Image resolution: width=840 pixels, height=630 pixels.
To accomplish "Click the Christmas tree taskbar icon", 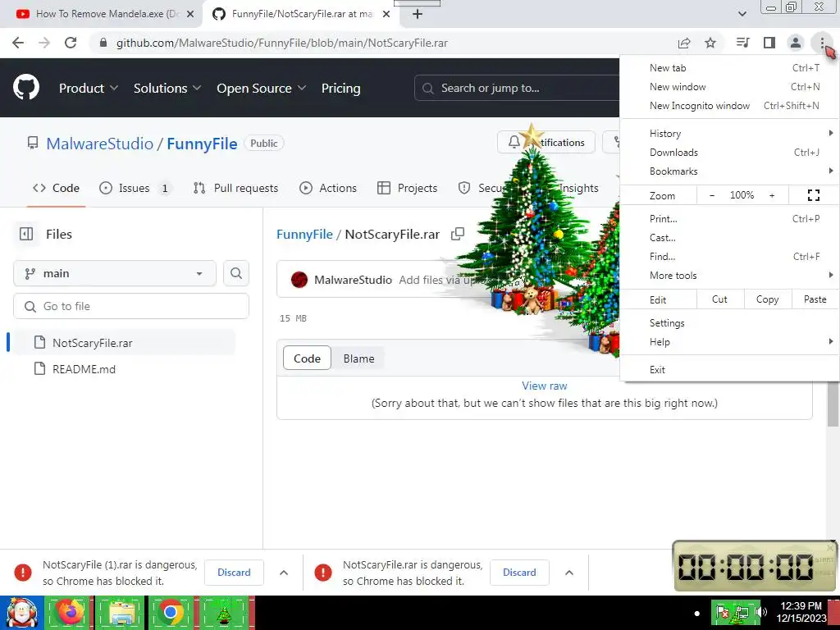I will click(x=224, y=612).
